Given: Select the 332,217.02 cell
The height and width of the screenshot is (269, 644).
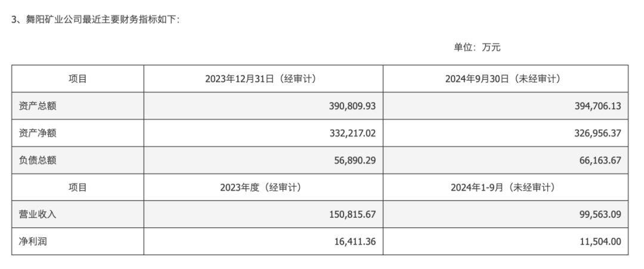Looking at the screenshot, I should pyautogui.click(x=352, y=133).
